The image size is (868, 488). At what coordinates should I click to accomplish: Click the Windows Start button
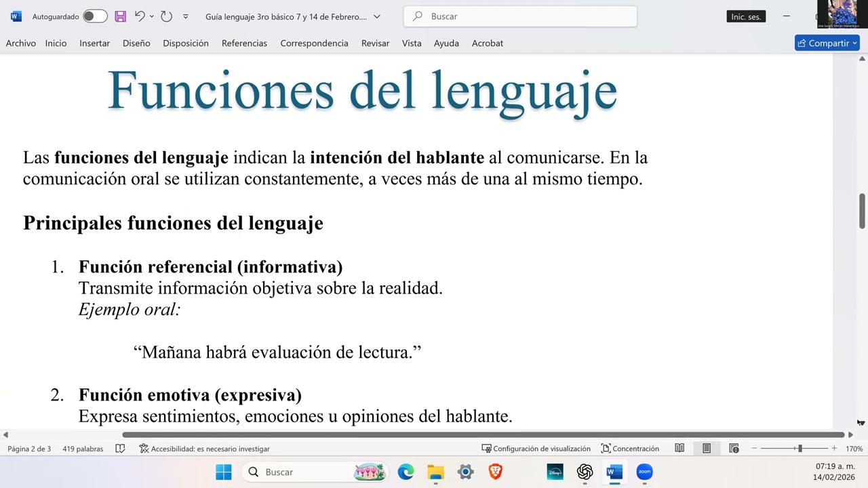(224, 472)
